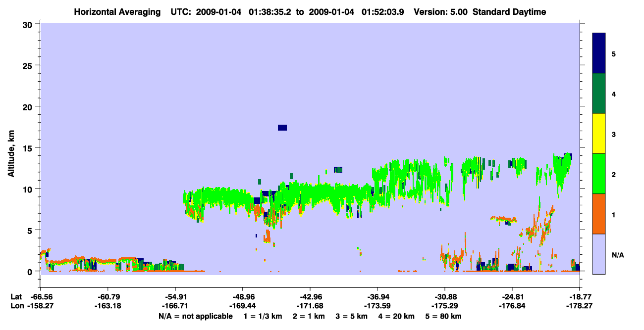Click the isolated blue feature above 17 km
The height and width of the screenshot is (330, 644).
click(x=282, y=128)
